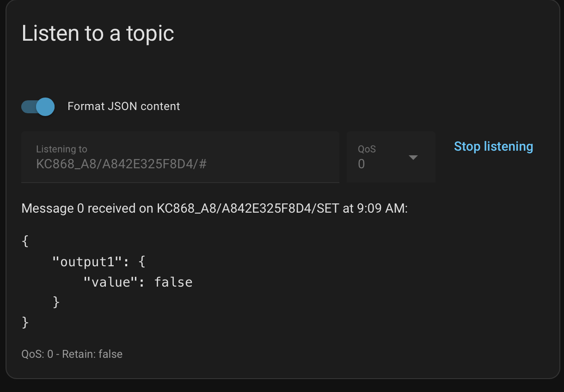Click the "Format JSON content" label text

coord(123,106)
